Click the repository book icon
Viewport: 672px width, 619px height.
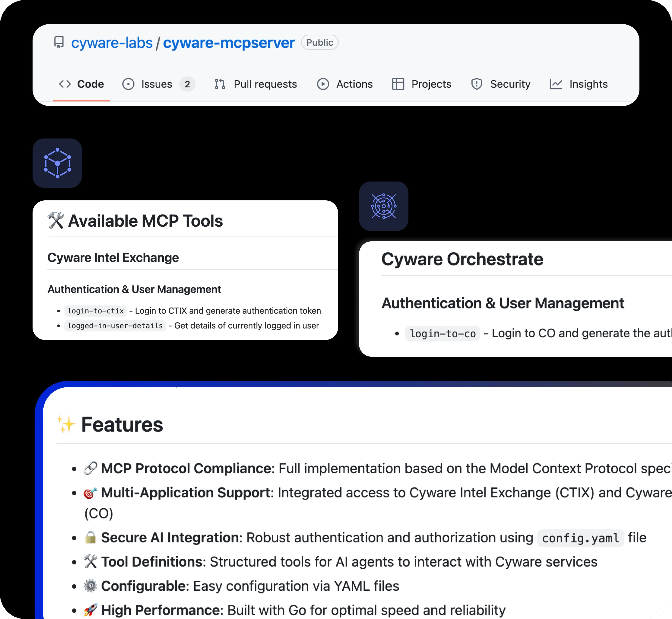(x=59, y=42)
